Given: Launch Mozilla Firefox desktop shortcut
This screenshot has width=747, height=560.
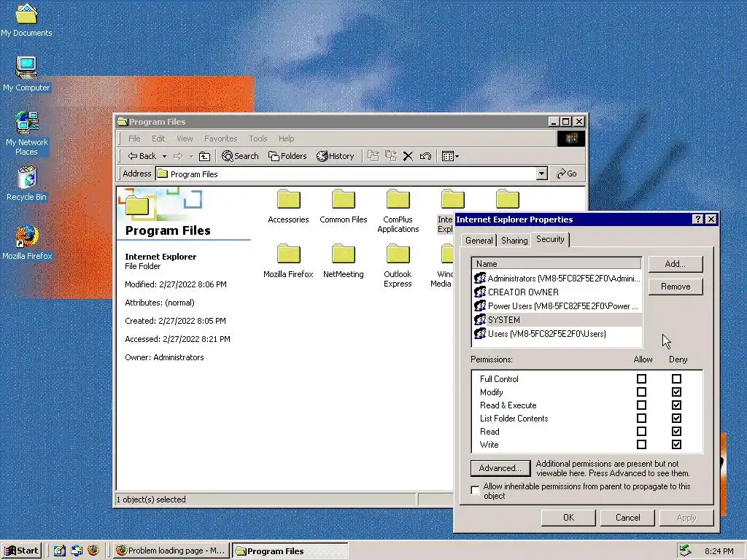Looking at the screenshot, I should 27,243.
